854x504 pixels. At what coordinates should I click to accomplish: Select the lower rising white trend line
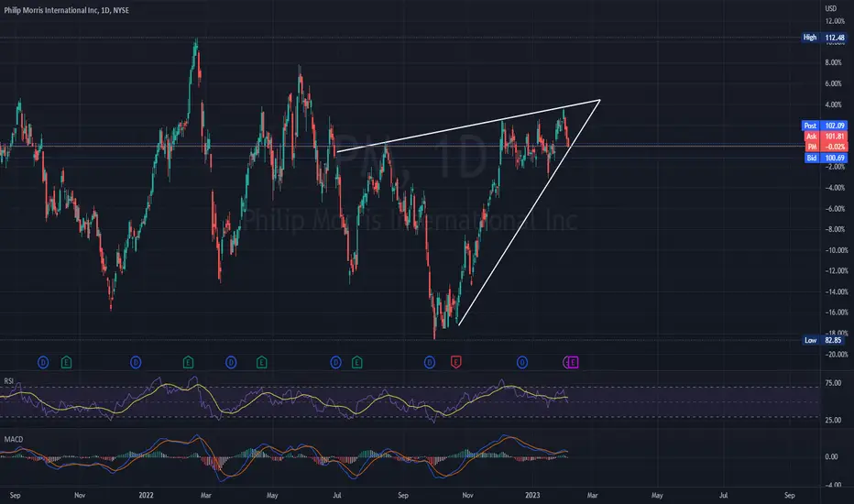point(529,213)
